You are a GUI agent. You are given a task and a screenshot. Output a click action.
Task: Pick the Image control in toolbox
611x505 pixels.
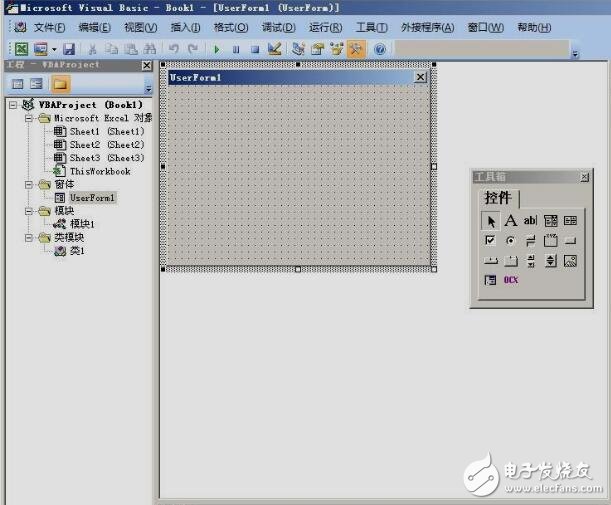point(570,261)
